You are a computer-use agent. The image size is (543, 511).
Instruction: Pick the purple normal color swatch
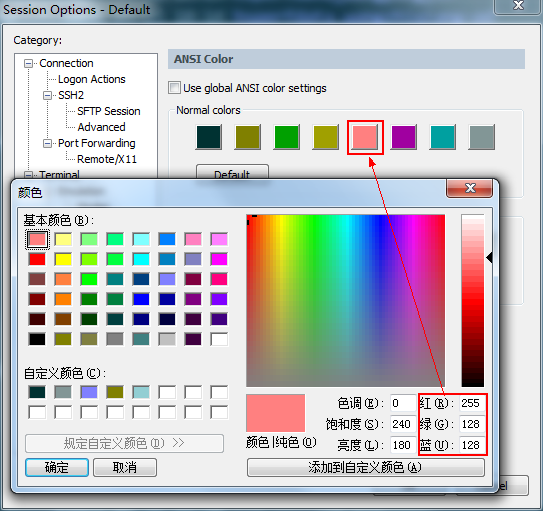pyautogui.click(x=403, y=137)
